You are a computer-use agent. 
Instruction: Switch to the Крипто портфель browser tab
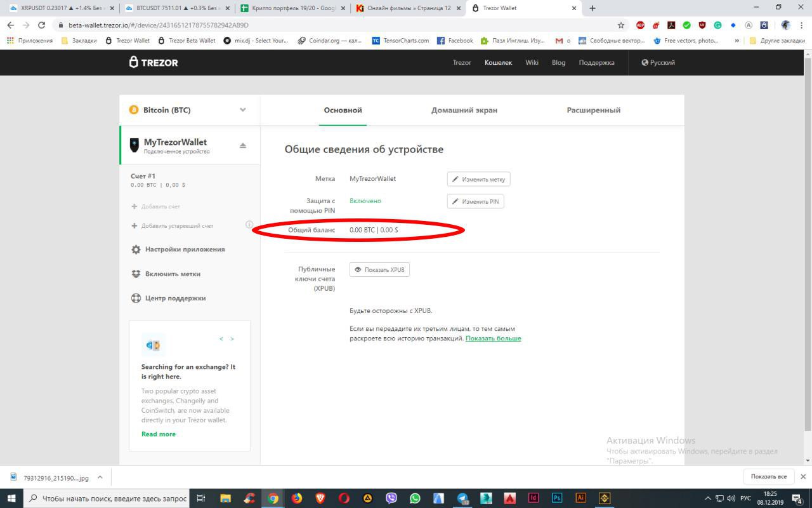(x=293, y=8)
